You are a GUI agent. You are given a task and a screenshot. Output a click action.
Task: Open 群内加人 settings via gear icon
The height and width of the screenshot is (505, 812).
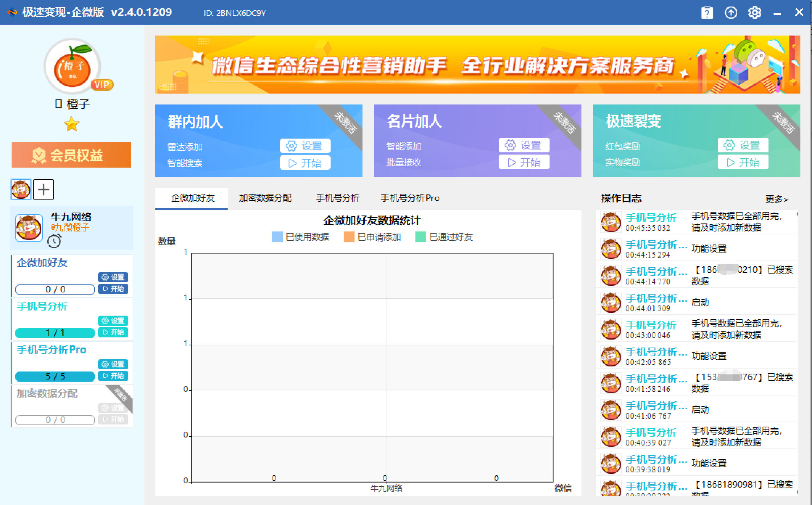(306, 146)
